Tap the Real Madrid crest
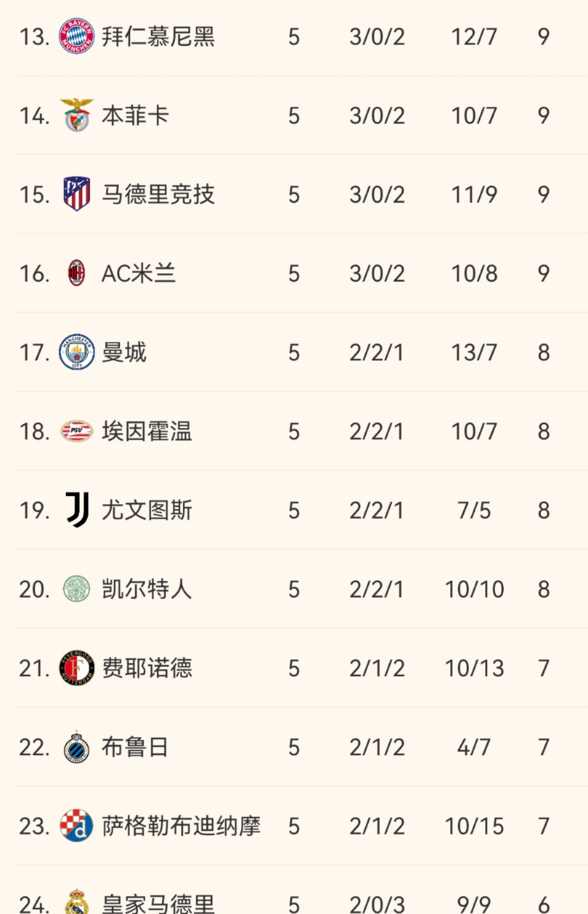The height and width of the screenshot is (914, 588). click(77, 903)
